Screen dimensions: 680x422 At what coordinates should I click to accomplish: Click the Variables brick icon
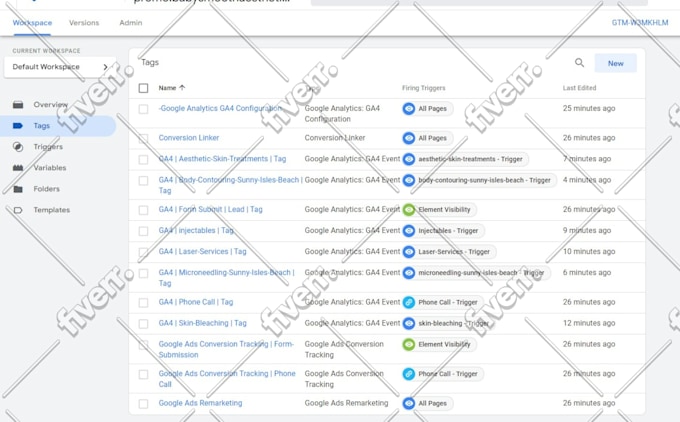pyautogui.click(x=18, y=168)
